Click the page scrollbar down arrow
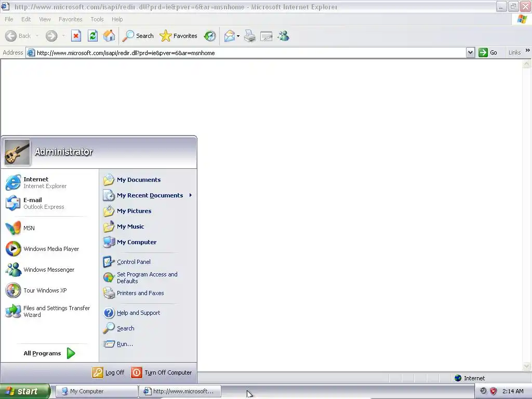Viewport: 532px width, 399px height. (527, 366)
